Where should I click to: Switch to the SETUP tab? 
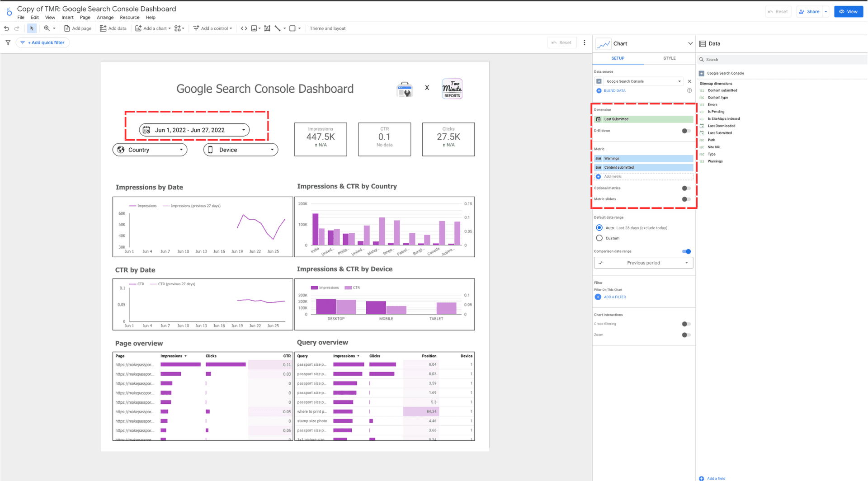pos(618,58)
